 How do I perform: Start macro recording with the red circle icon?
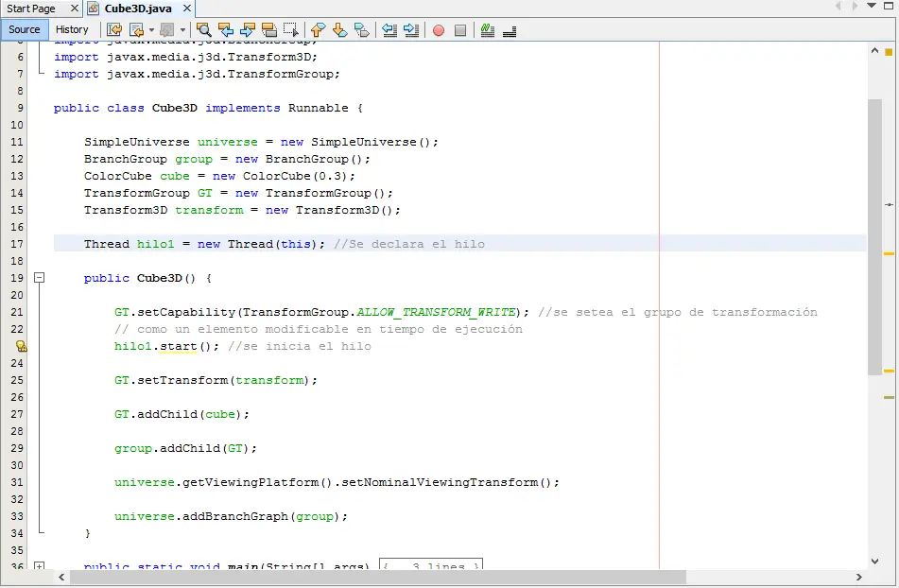[437, 30]
